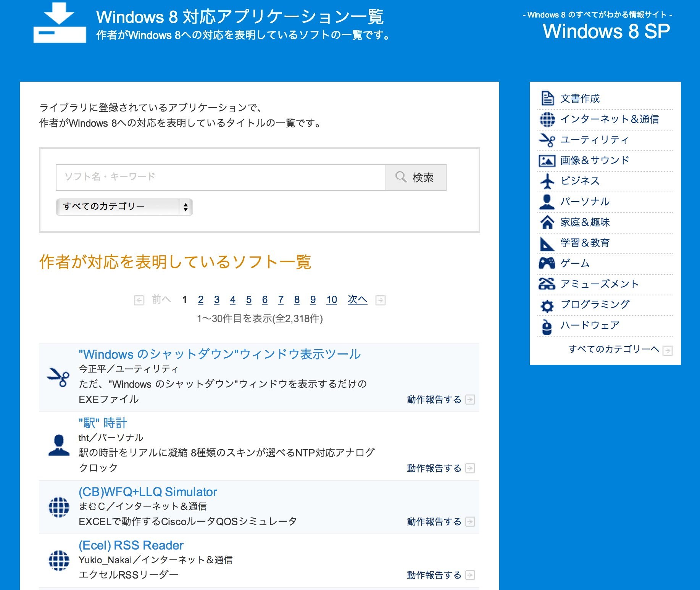This screenshot has height=590, width=700.
Task: Click the game controller icon beside ゲーム
Action: [547, 263]
